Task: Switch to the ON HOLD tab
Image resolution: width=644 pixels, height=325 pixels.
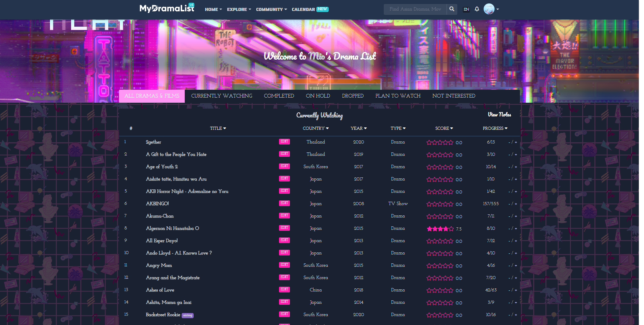Action: (x=318, y=96)
